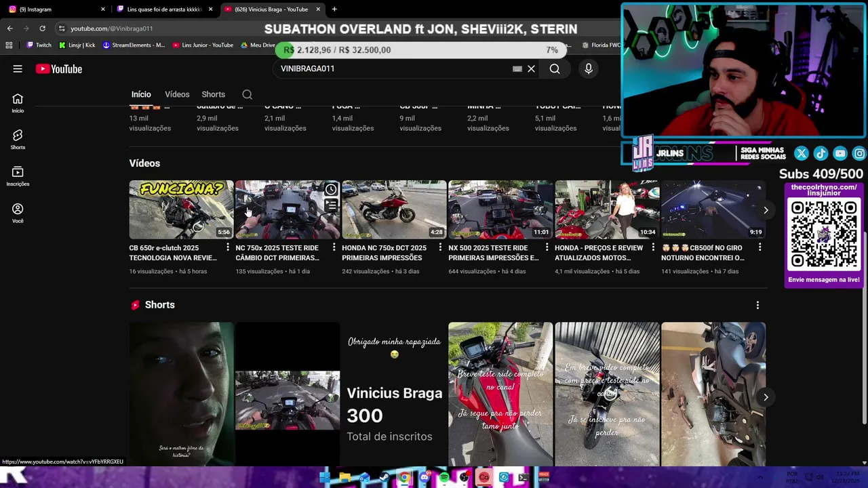Open Você in the left sidebar

point(18,213)
